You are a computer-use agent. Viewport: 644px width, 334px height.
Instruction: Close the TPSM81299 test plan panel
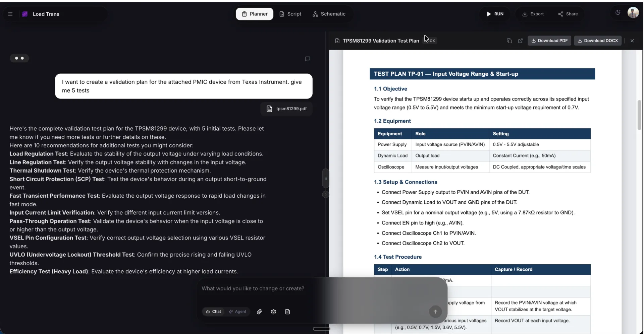(632, 41)
